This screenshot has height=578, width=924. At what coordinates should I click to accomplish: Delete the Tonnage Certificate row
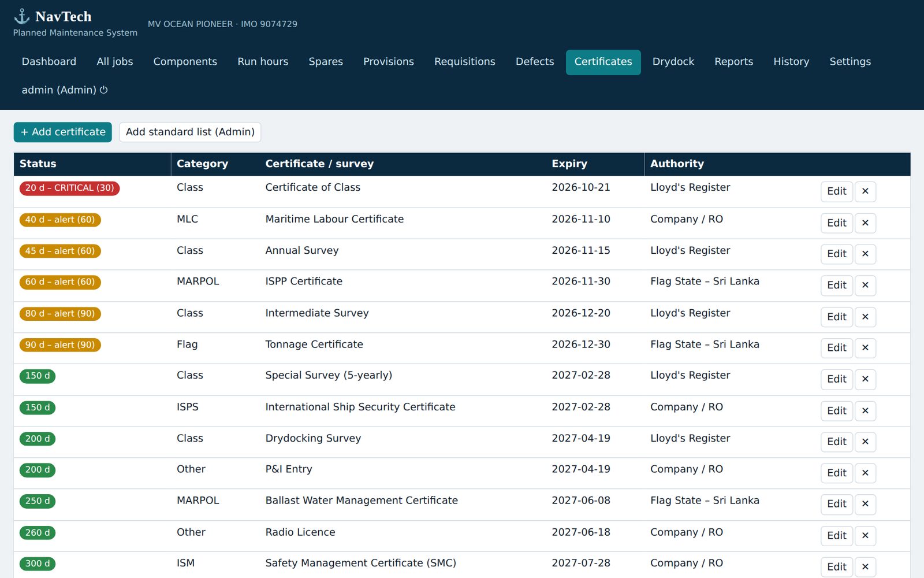[x=865, y=347]
